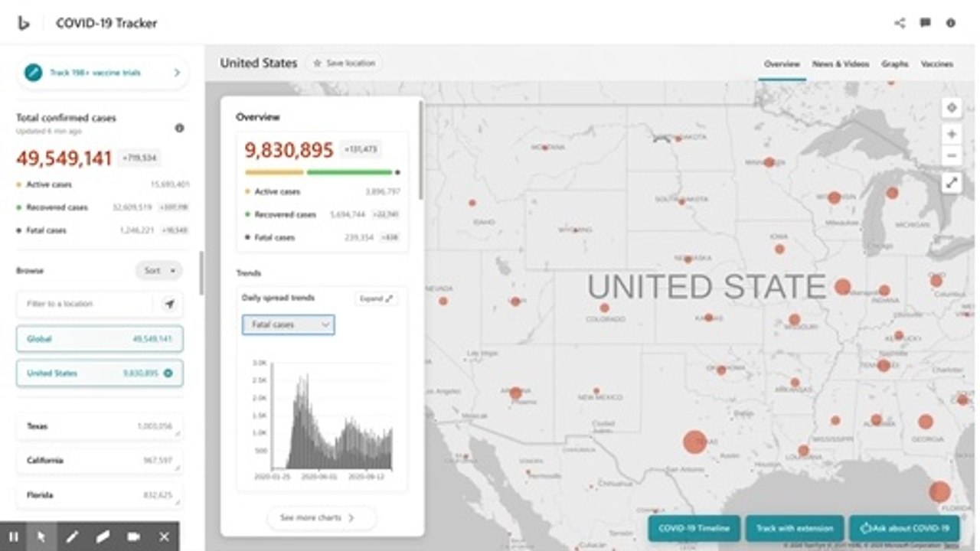
Task: Click Ask about COVID-19 button
Action: click(x=904, y=528)
